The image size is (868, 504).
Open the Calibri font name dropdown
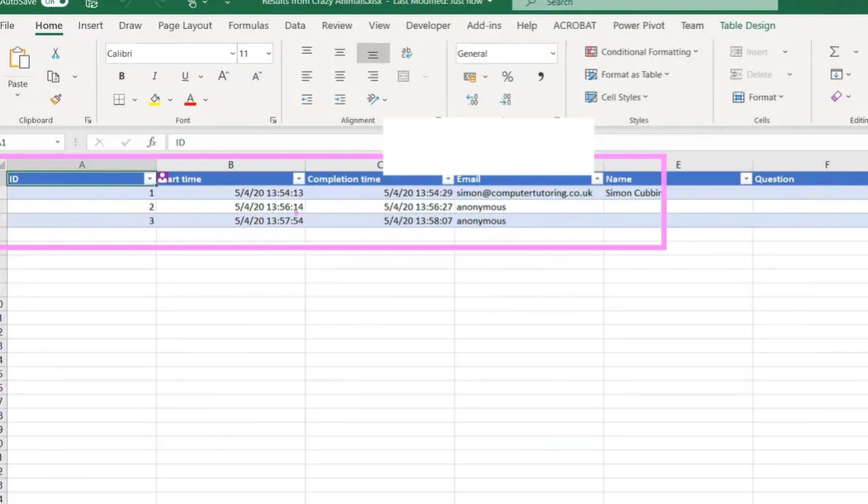tap(232, 54)
